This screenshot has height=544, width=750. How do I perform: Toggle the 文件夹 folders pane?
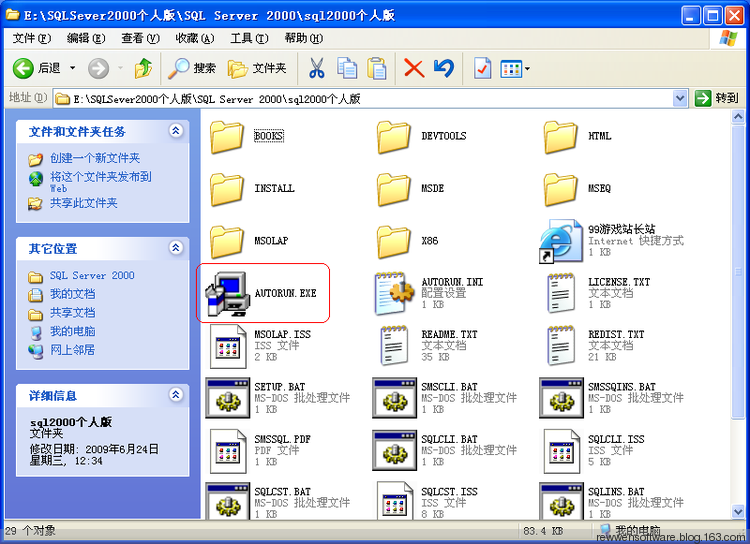pos(257,68)
